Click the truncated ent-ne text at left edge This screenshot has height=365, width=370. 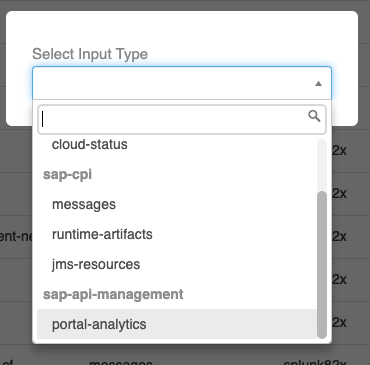coord(16,236)
